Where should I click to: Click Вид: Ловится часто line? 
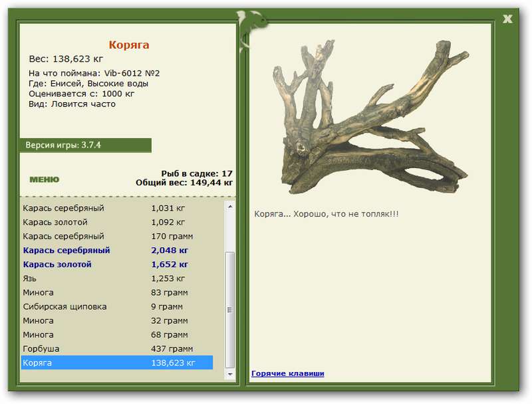72,104
